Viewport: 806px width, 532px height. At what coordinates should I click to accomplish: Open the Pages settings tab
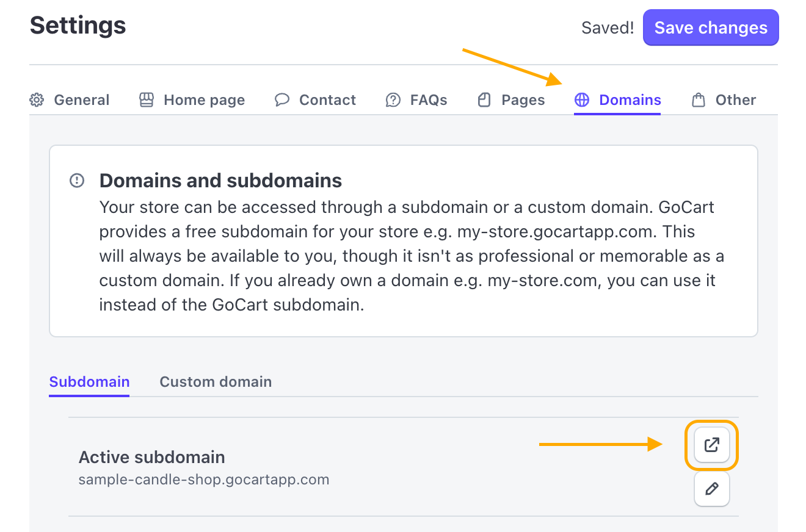(x=523, y=100)
